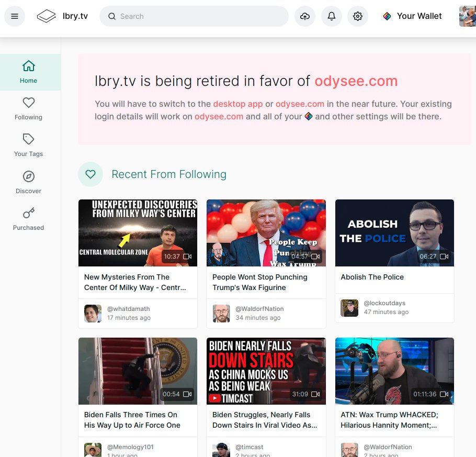Click the LBC credits icon in banner text
476x457 pixels.
tap(309, 116)
